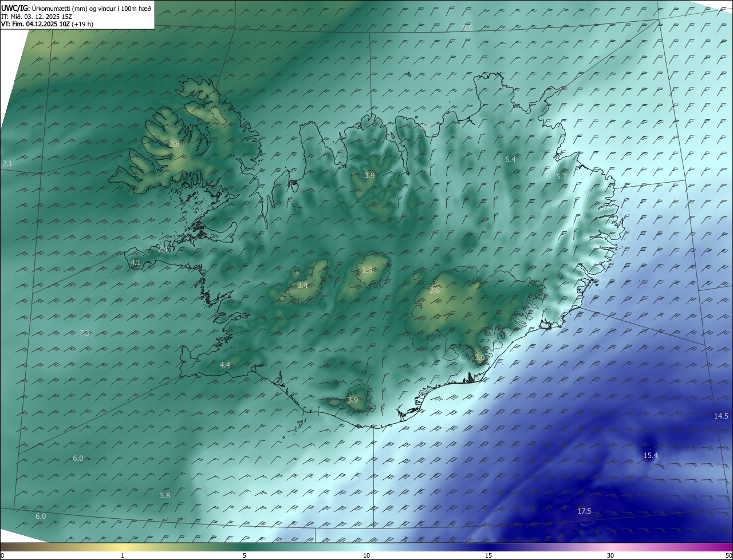Click the 15 tick on the color scale

pyautogui.click(x=488, y=555)
